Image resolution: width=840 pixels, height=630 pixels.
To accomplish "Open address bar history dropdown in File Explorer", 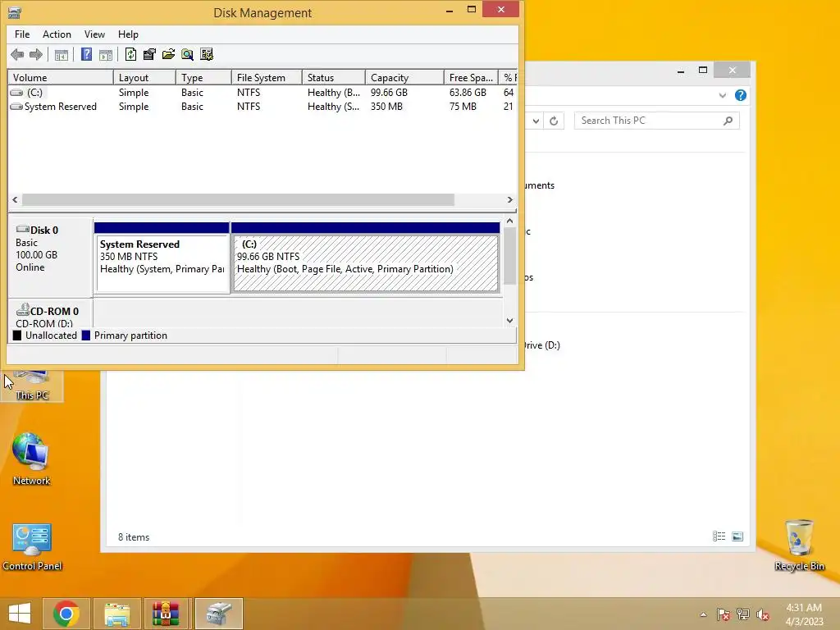I will pyautogui.click(x=536, y=121).
